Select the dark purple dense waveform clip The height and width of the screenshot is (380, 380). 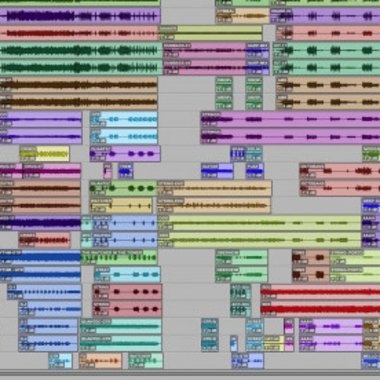pyautogui.click(x=40, y=223)
